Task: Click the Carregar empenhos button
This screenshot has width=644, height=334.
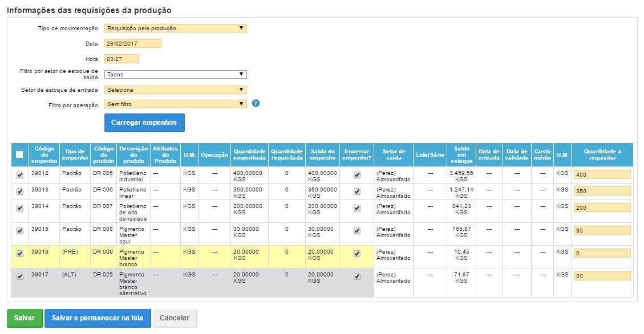Action: tap(144, 123)
